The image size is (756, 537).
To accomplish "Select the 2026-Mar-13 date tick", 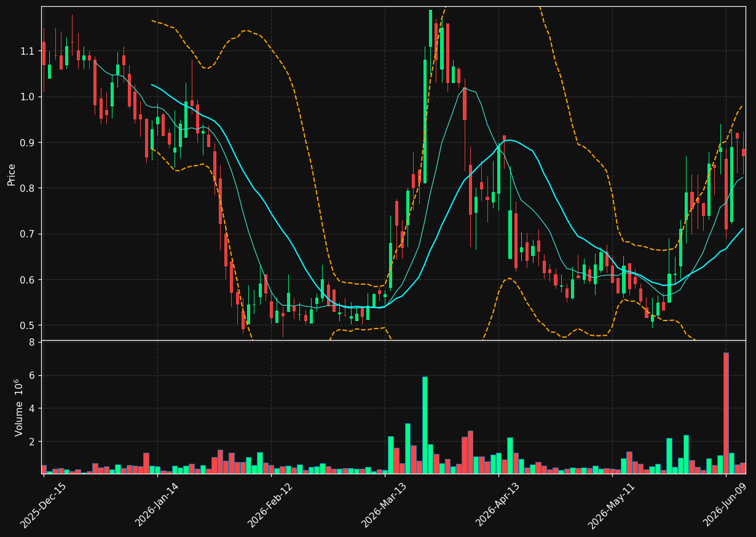I will pyautogui.click(x=384, y=506).
